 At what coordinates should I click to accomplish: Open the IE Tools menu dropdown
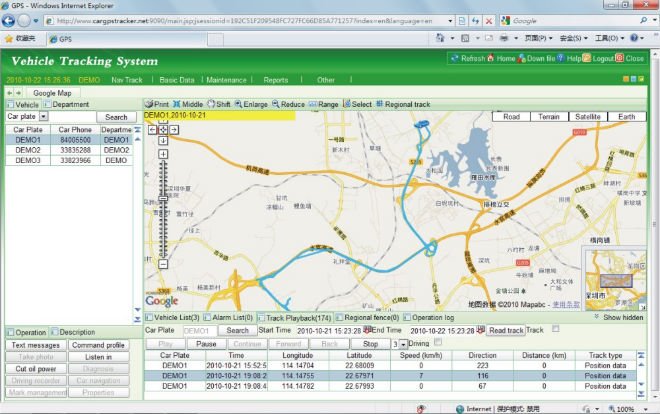(609, 38)
